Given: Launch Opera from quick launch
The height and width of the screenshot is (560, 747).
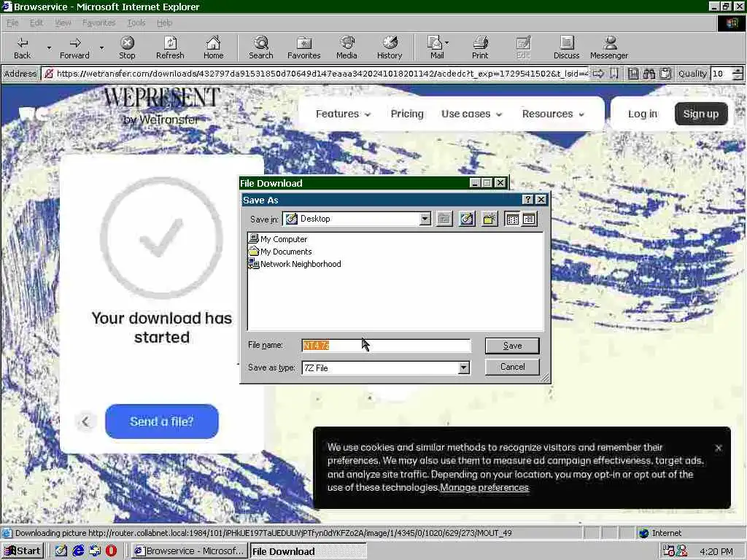Looking at the screenshot, I should click(x=111, y=551).
